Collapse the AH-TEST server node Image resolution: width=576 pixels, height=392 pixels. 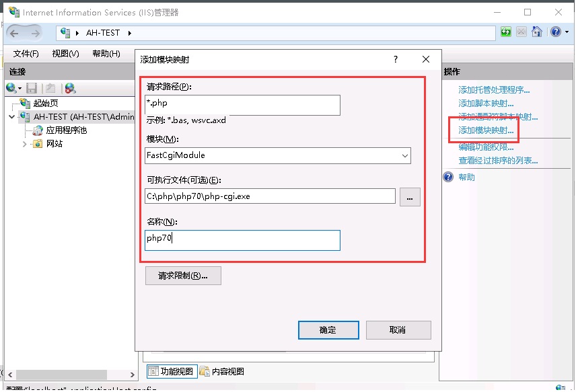click(x=12, y=117)
